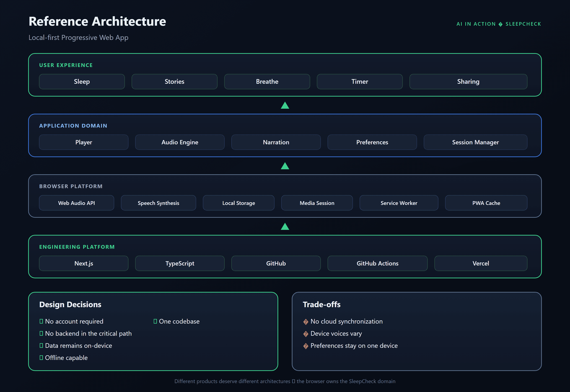Select the PWA Cache box
This screenshot has height=392, width=570.
click(x=486, y=203)
